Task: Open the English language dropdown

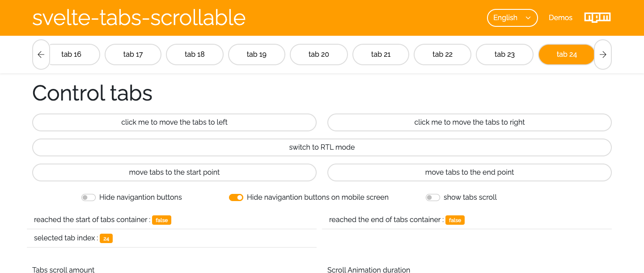Action: (512, 18)
